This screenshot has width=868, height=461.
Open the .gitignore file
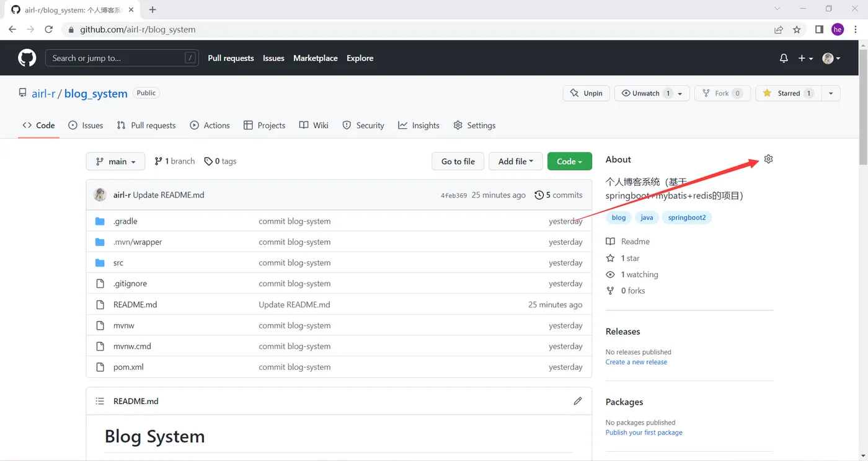(130, 284)
